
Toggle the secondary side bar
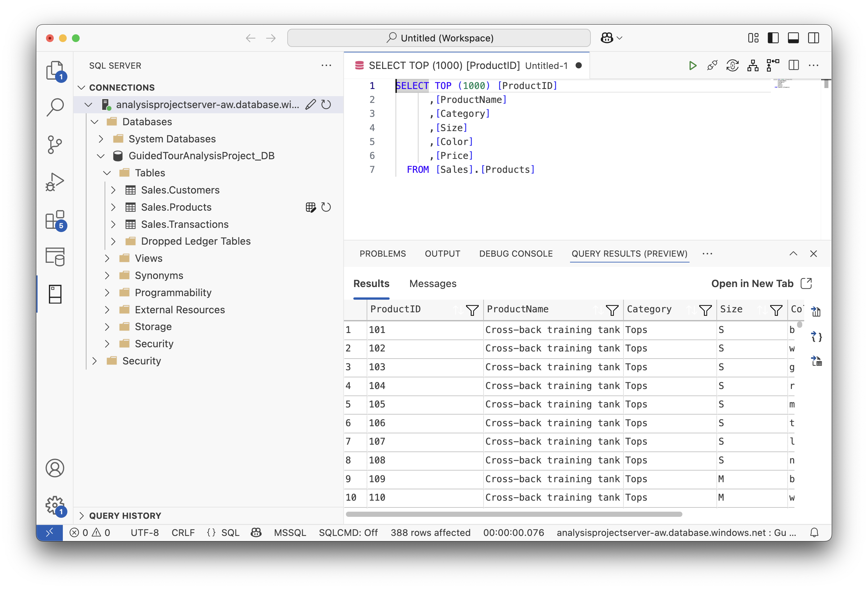814,38
